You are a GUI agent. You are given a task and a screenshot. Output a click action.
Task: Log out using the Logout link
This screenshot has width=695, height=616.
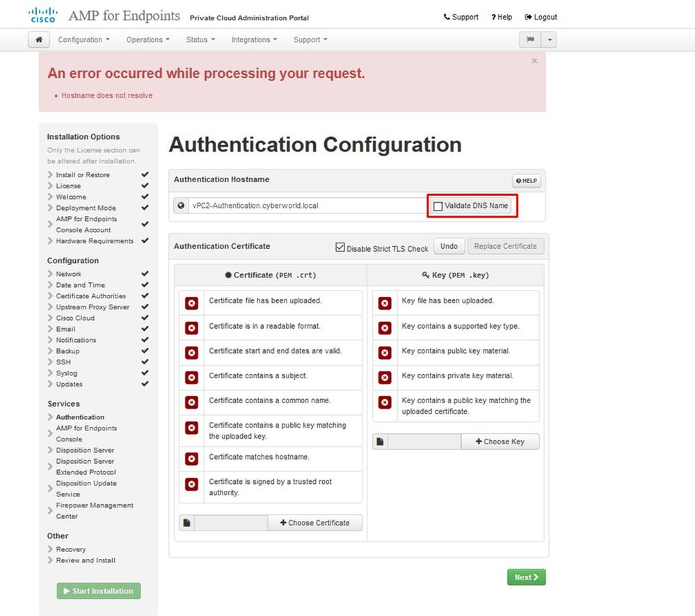[x=541, y=17]
